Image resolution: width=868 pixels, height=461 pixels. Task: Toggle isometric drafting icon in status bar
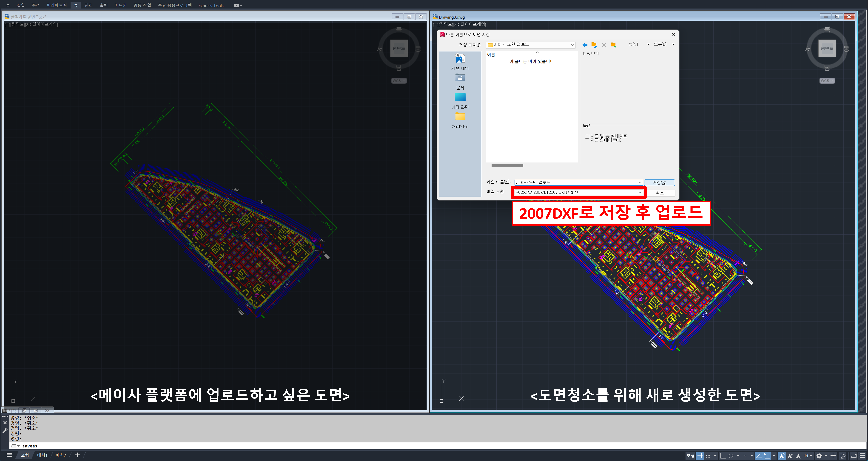click(x=745, y=456)
